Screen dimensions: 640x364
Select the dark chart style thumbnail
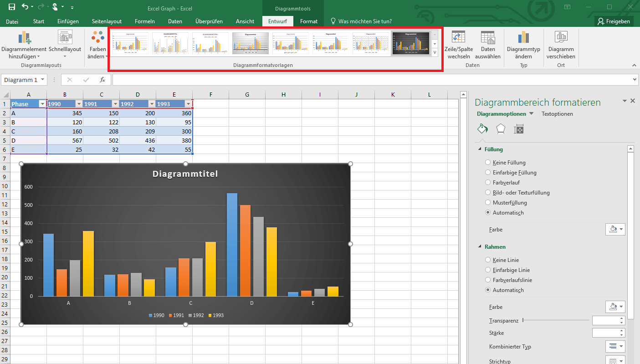(x=411, y=43)
